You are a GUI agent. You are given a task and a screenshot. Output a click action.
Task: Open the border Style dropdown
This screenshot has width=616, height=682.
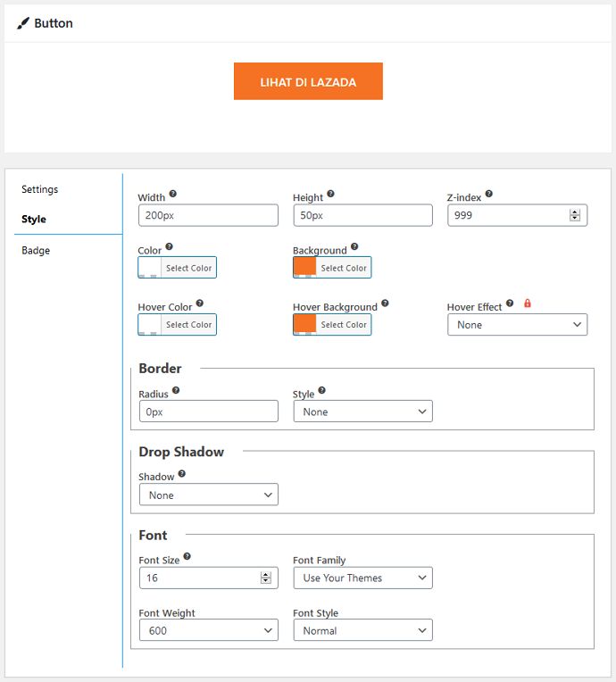click(x=362, y=412)
